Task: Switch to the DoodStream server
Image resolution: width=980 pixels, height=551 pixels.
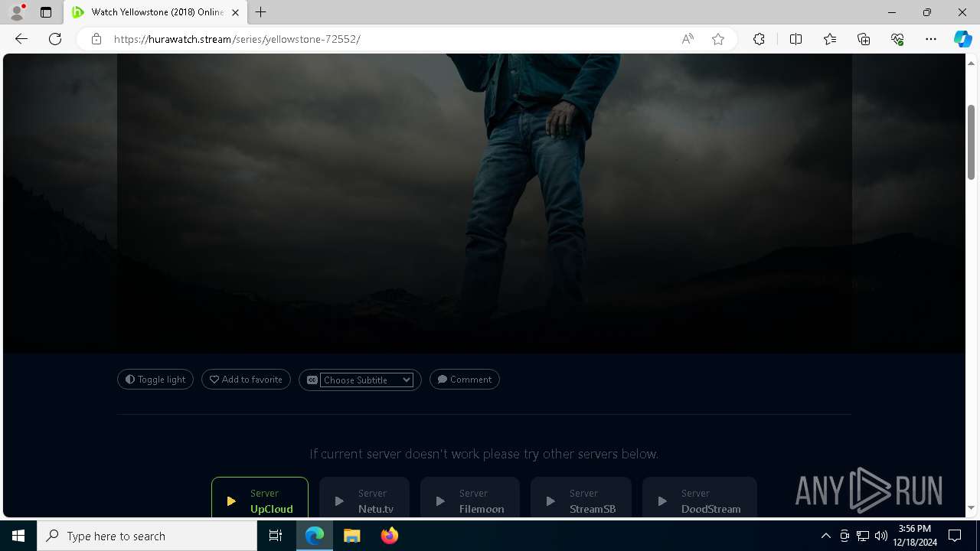Action: click(x=700, y=497)
